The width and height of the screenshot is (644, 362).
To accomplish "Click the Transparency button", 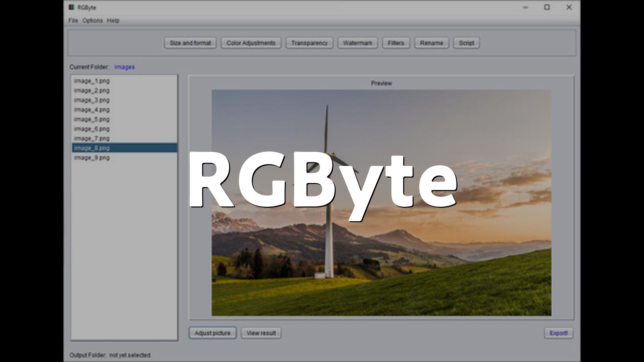I will (309, 43).
